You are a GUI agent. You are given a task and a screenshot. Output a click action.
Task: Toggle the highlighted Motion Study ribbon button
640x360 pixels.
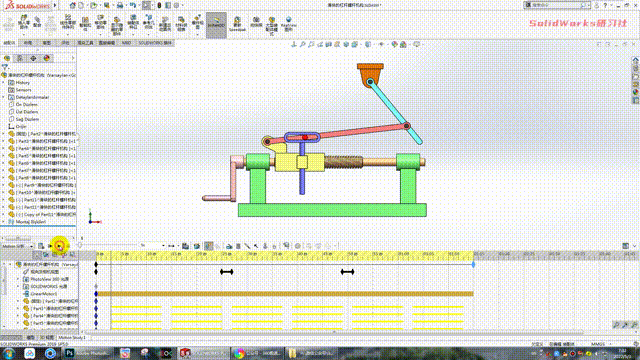pos(216,25)
